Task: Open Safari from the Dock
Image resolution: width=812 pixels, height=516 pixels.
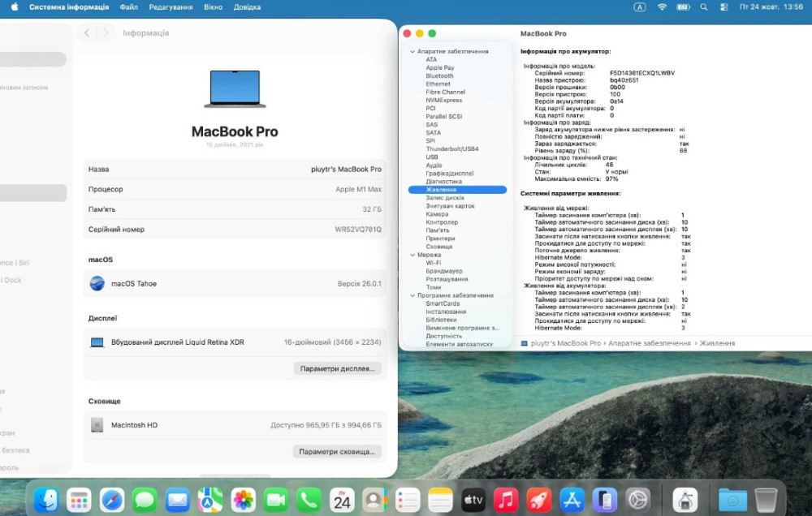Action: click(112, 499)
